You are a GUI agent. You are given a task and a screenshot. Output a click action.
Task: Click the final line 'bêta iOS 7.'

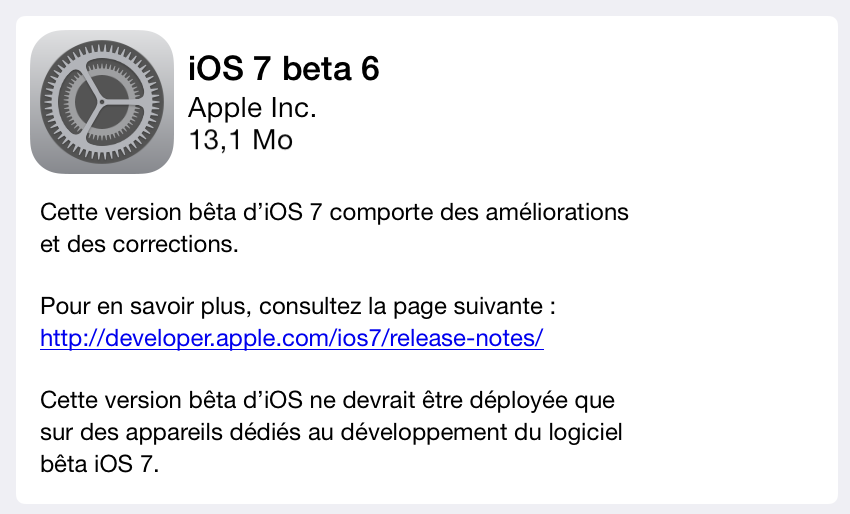click(100, 464)
